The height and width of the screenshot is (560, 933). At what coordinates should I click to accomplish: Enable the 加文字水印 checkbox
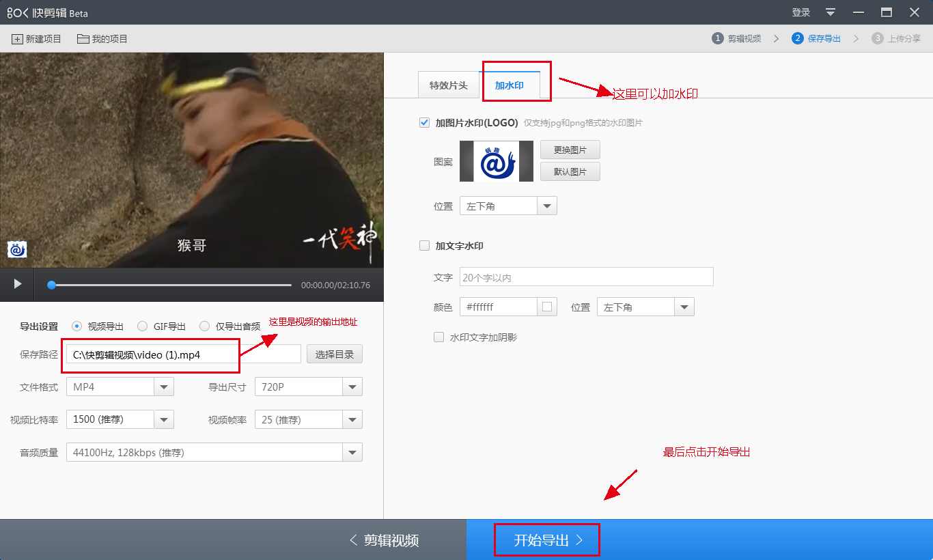point(424,246)
